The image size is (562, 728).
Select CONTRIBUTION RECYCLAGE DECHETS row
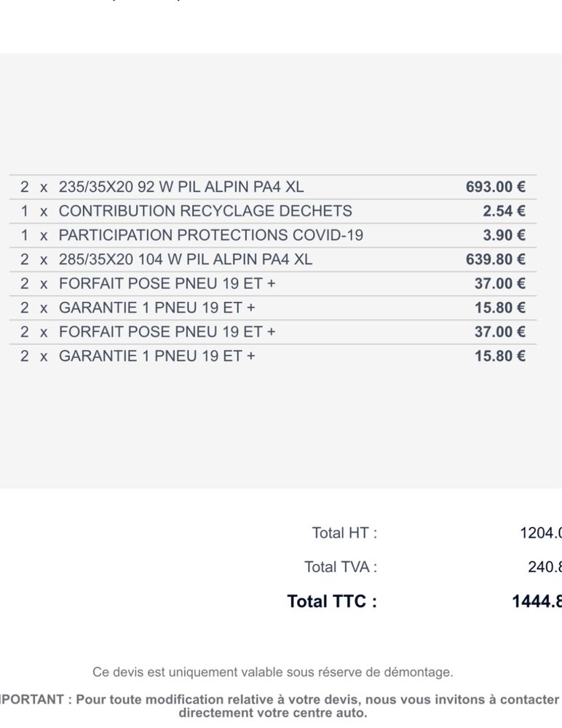[273, 211]
